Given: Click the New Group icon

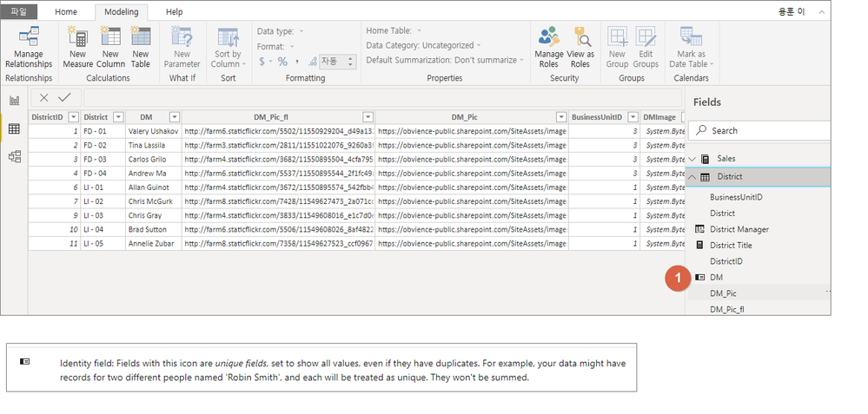Looking at the screenshot, I should click(617, 36).
